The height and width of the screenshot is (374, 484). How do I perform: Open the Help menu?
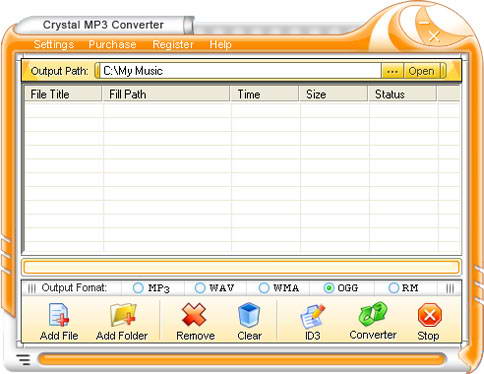pos(220,44)
